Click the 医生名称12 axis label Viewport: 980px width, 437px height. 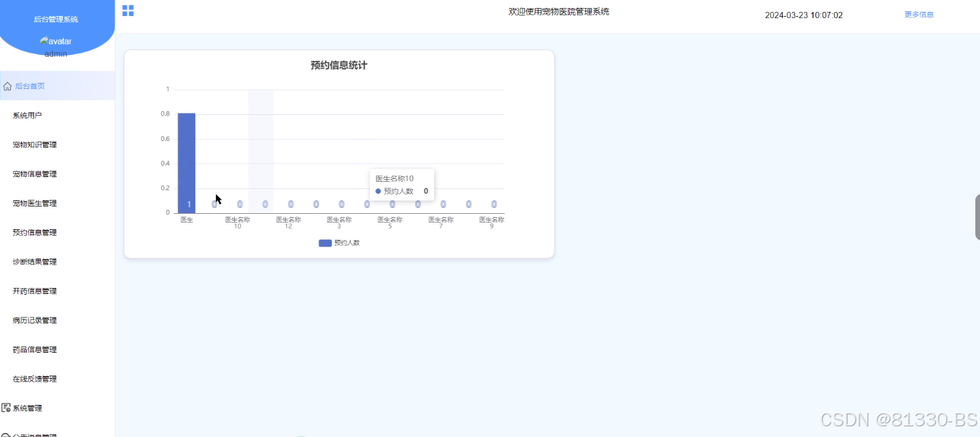288,223
